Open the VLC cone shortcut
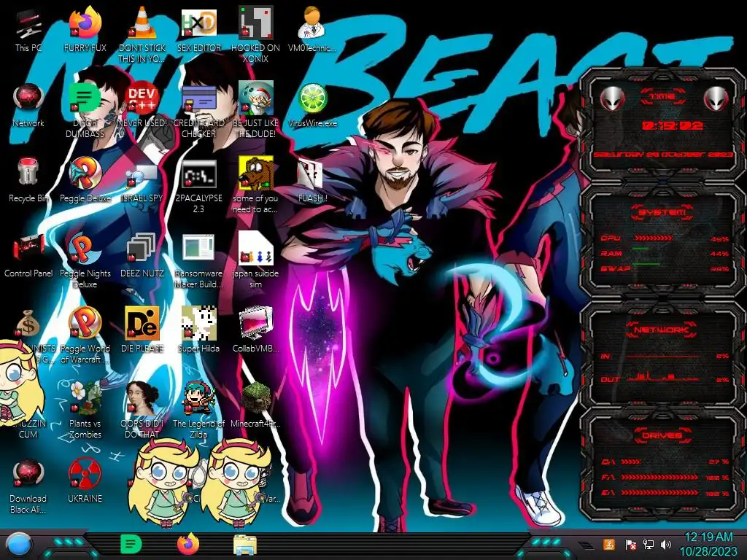747x560 pixels. [x=142, y=23]
